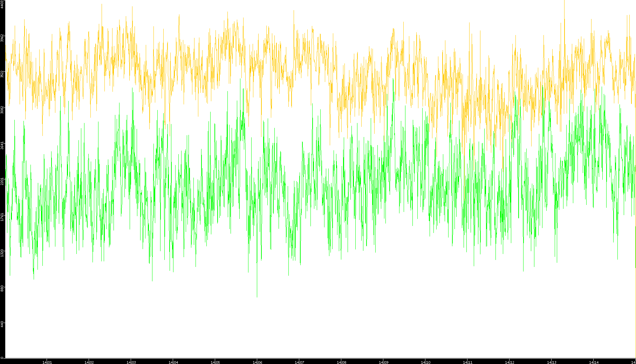
Task: Click the 14:09 time label
Action: pos(383,362)
